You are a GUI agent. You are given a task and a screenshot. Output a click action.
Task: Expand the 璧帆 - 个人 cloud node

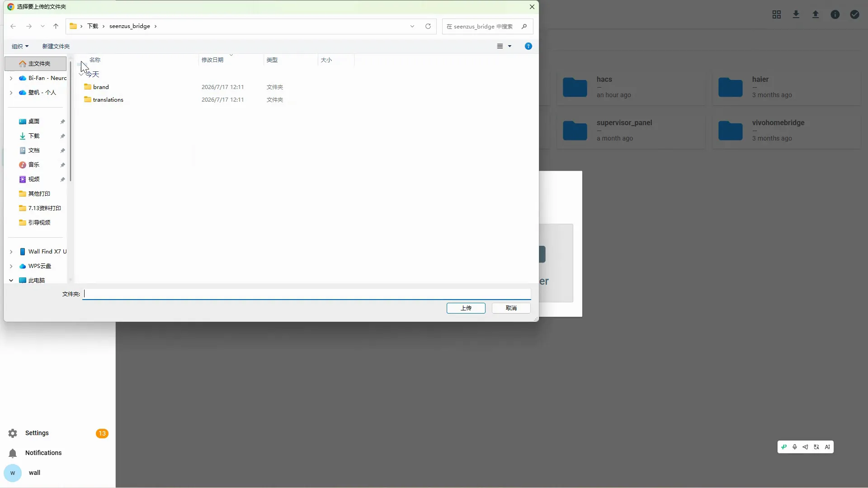(x=11, y=93)
